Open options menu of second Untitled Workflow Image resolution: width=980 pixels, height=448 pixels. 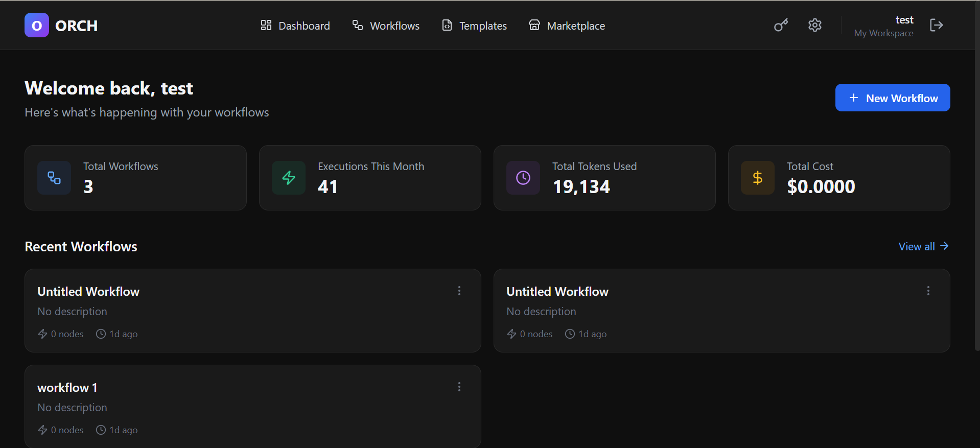click(928, 291)
